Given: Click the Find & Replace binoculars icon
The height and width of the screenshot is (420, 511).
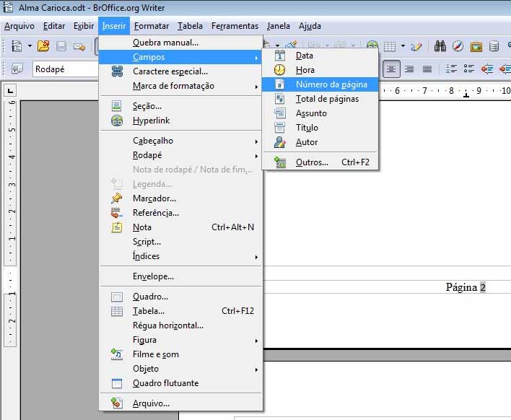Looking at the screenshot, I should pos(440,46).
